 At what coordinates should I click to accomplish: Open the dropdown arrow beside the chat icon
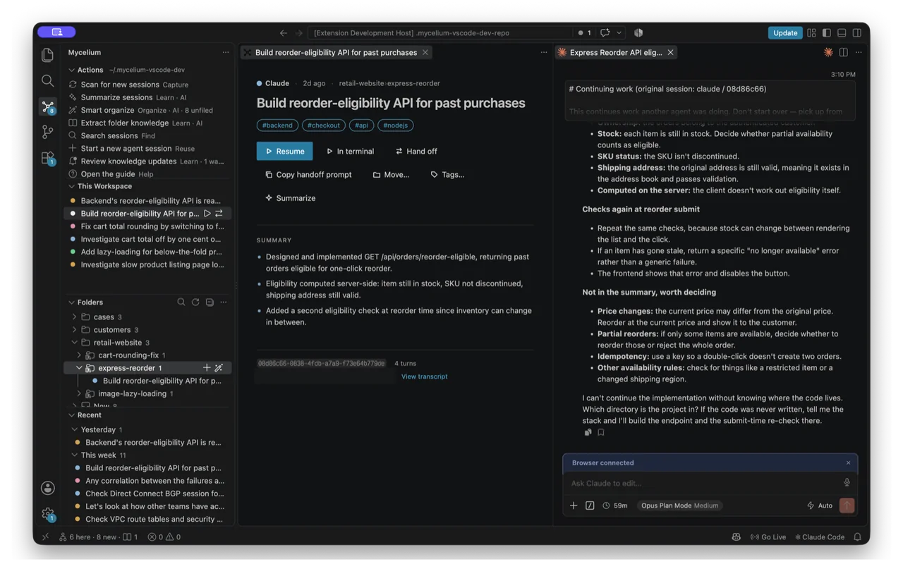tap(619, 32)
